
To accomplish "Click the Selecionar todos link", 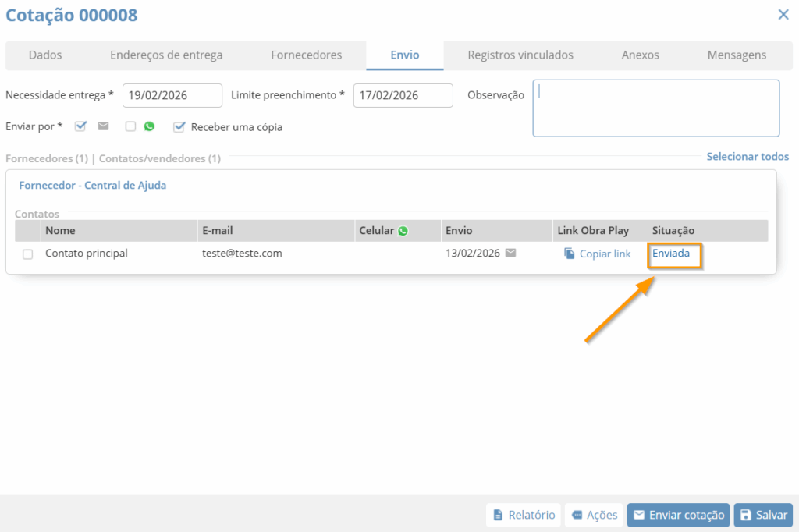I will pyautogui.click(x=747, y=157).
